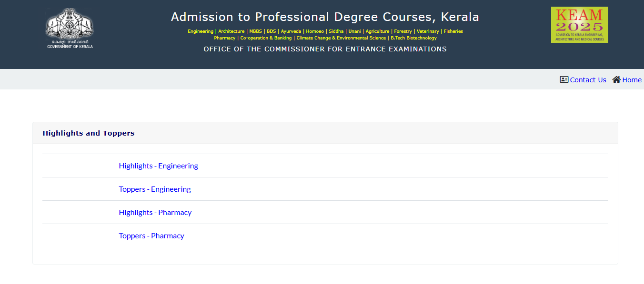Select the Homoeo link
Viewport: 644px width, 284px height.
314,31
